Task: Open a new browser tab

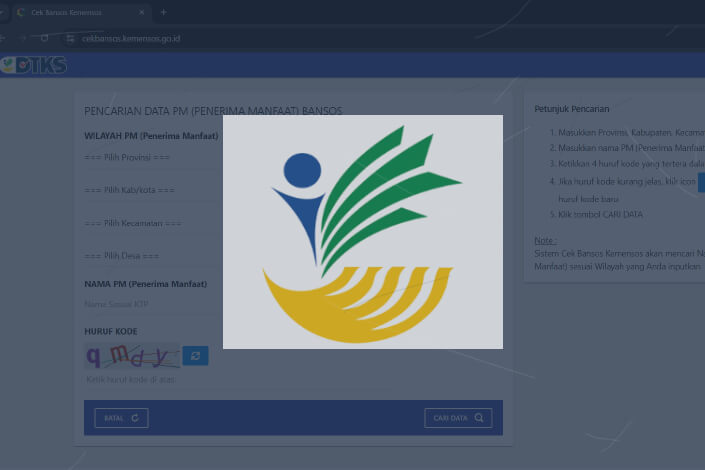Action: coord(164,12)
